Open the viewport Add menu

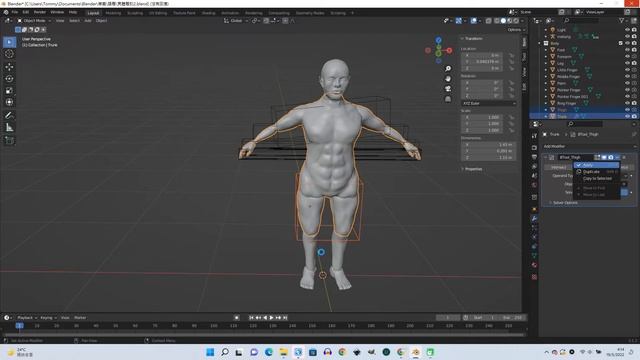click(x=88, y=20)
